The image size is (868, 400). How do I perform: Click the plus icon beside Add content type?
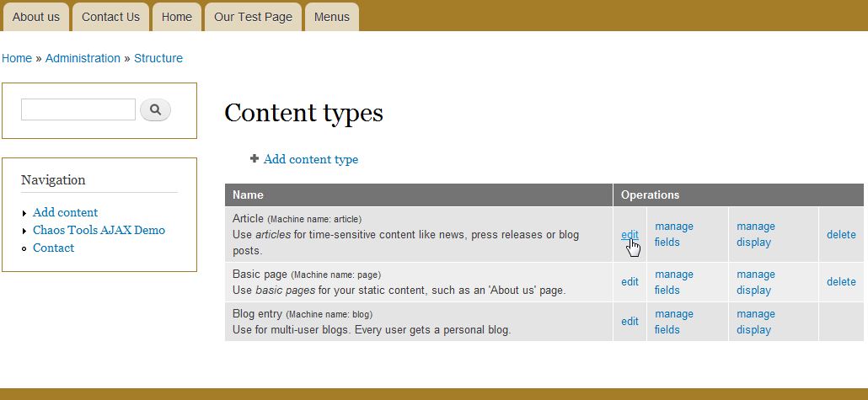pyautogui.click(x=255, y=158)
